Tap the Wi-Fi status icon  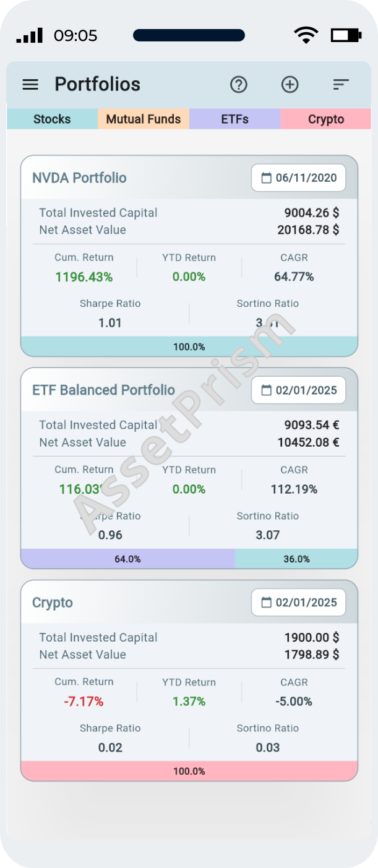pos(306,35)
